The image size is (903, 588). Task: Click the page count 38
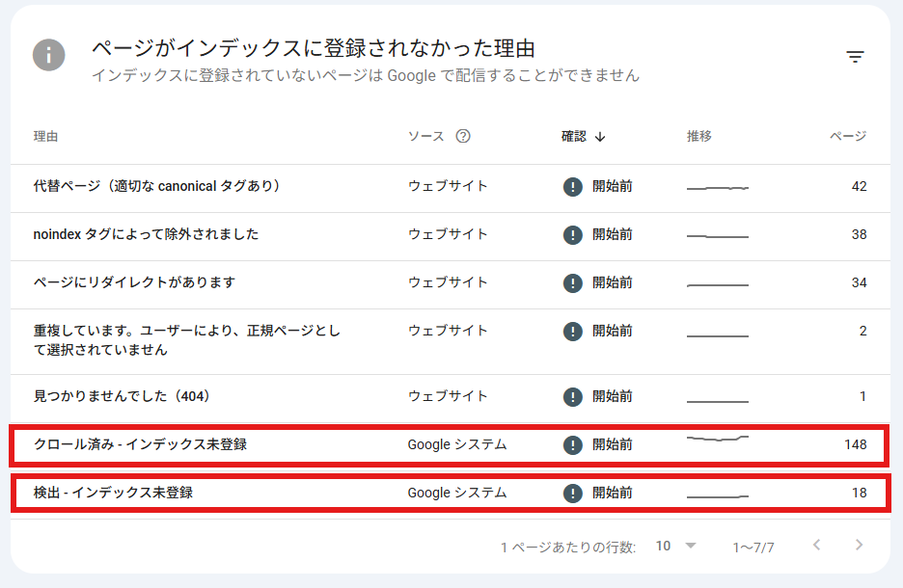click(x=860, y=235)
